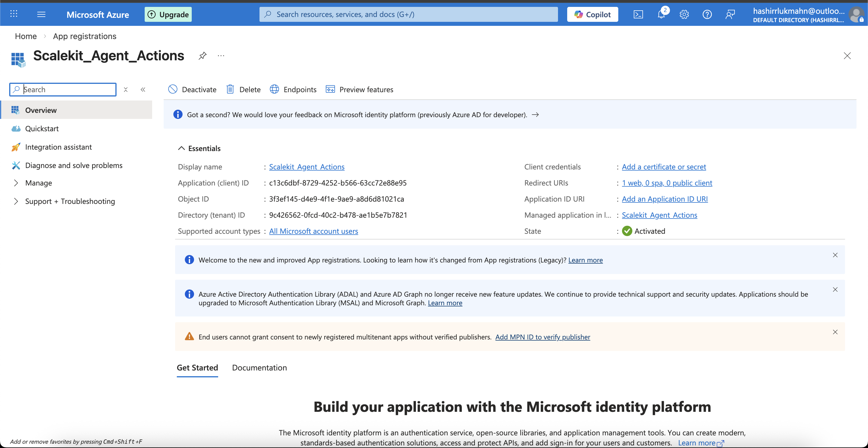Open Add a certificate or secret

(x=663, y=167)
